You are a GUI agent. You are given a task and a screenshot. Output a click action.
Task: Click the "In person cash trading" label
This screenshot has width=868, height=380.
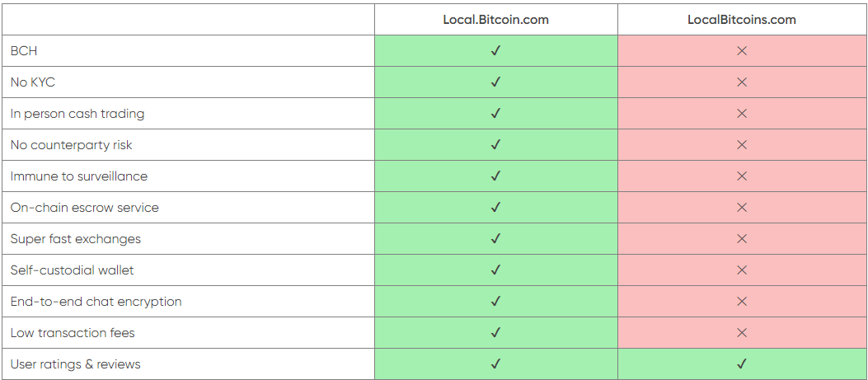[x=77, y=114]
